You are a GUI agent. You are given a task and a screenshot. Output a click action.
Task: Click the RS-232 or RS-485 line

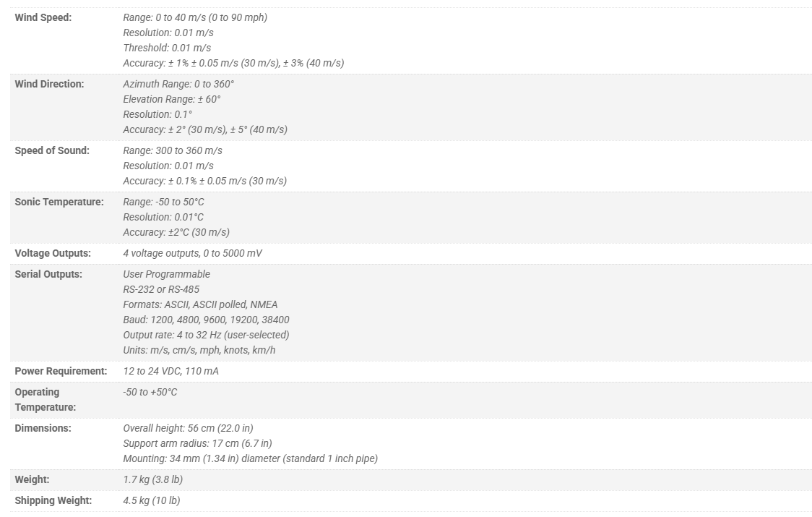click(161, 289)
